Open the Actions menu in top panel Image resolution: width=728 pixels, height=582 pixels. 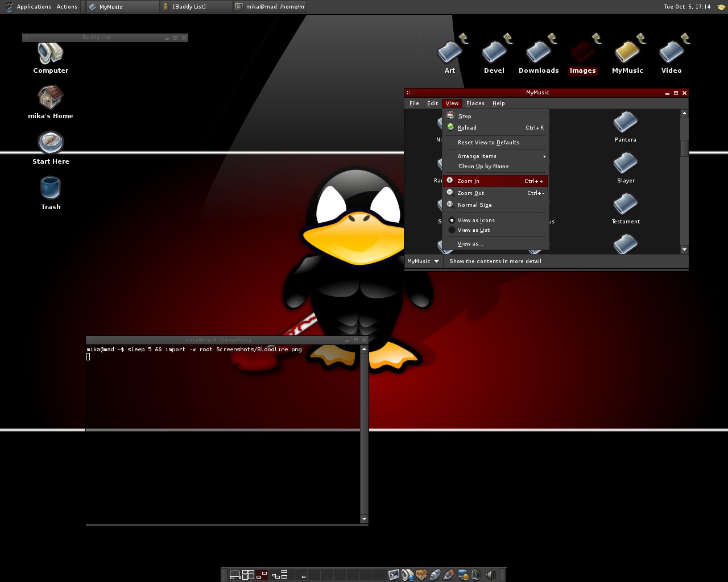(67, 7)
